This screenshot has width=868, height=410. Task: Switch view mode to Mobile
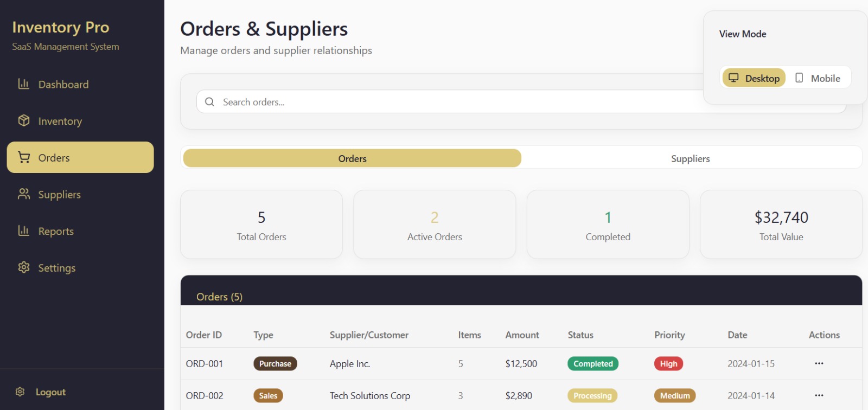coord(818,78)
